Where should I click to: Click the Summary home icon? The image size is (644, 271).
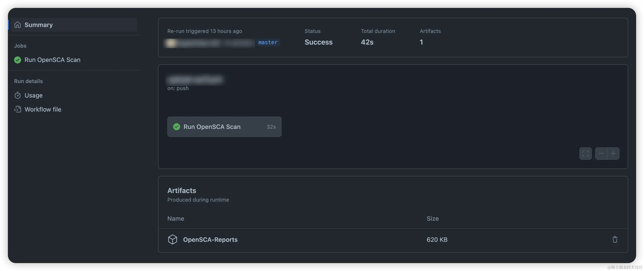(x=18, y=25)
